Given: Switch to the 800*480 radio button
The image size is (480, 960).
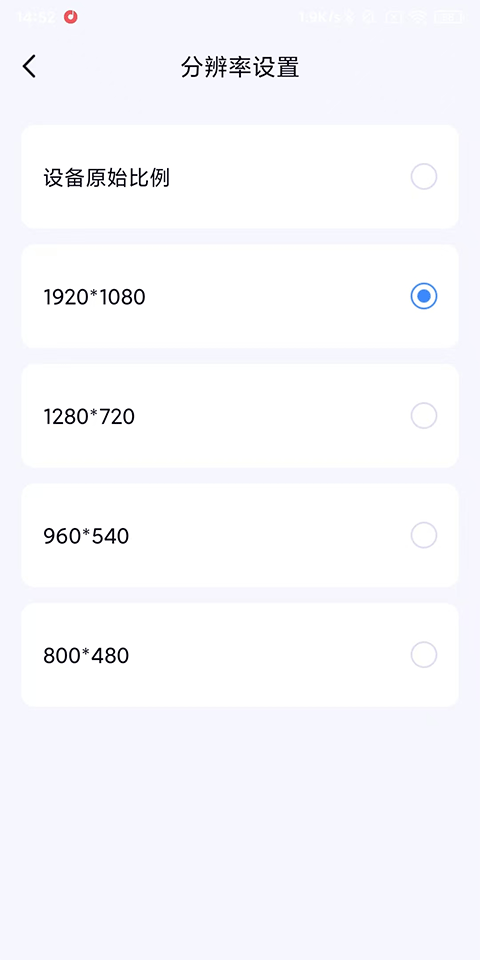Looking at the screenshot, I should coord(424,654).
